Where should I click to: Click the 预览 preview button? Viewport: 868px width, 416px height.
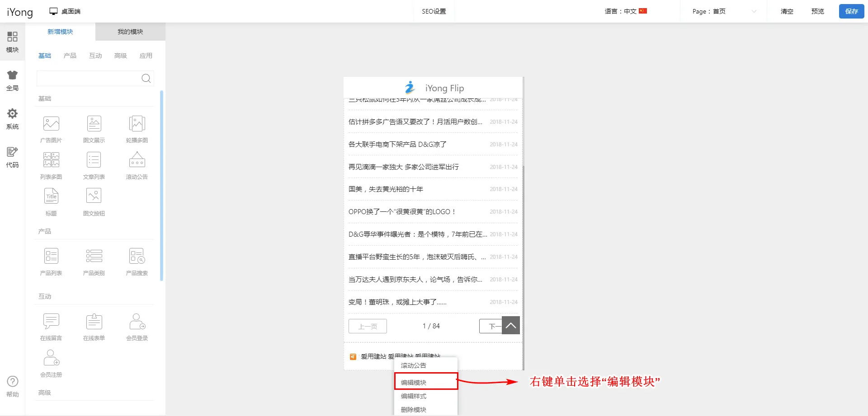[817, 11]
